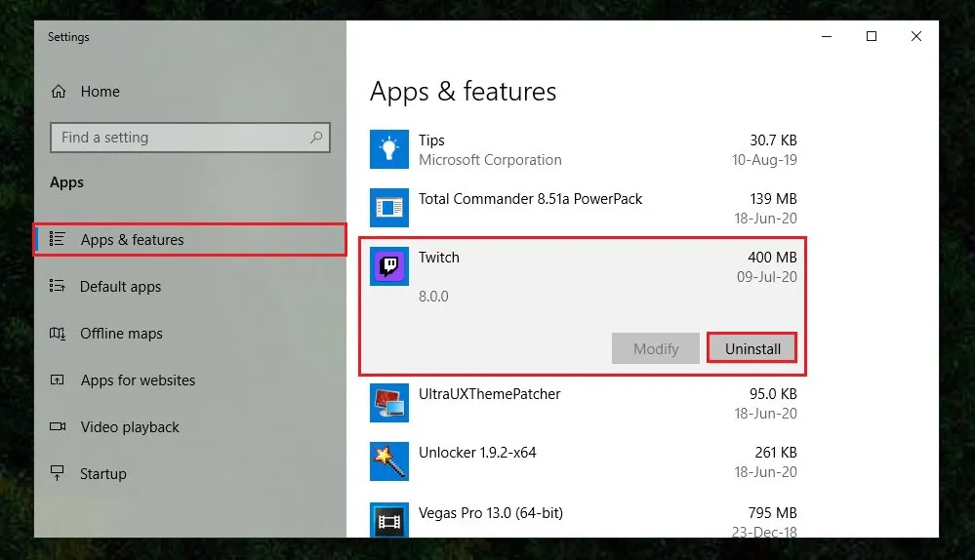Screen dimensions: 975x560
Task: Select Apps & features in sidebar
Action: (x=190, y=239)
